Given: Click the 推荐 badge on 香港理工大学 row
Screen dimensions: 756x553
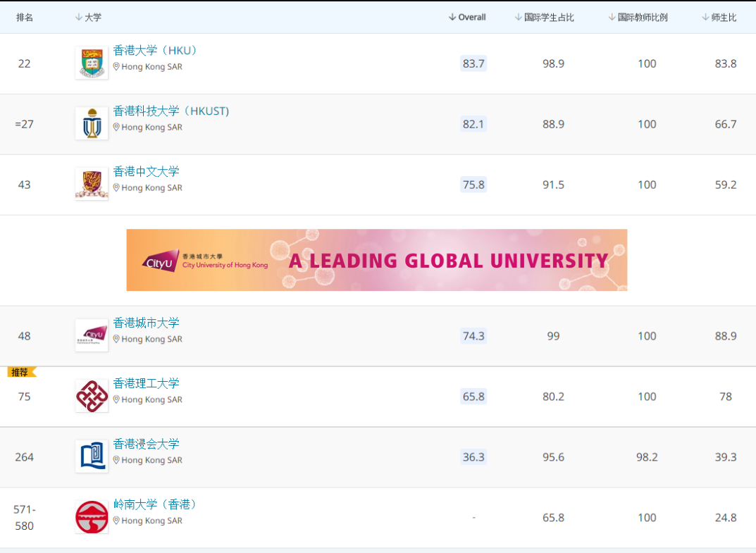Looking at the screenshot, I should pos(20,373).
